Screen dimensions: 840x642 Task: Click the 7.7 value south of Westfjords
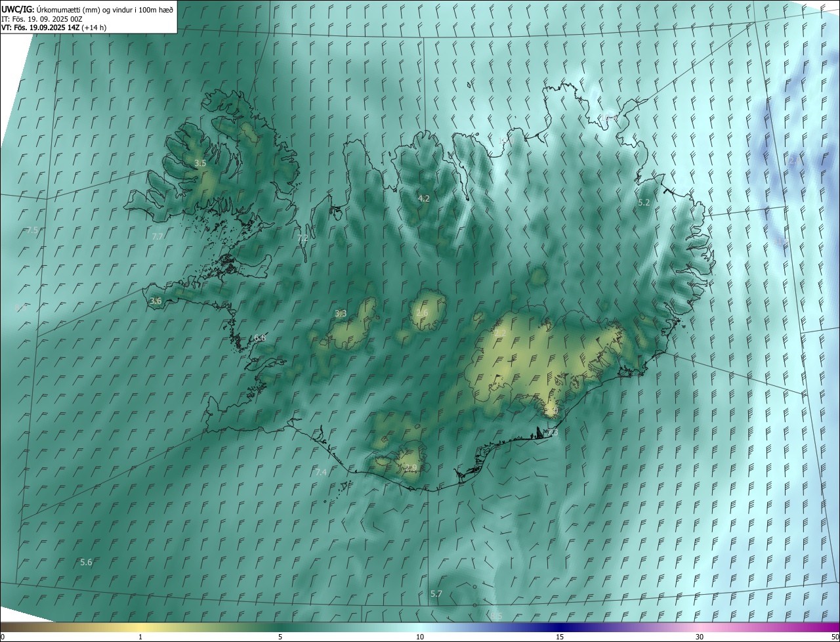click(157, 236)
